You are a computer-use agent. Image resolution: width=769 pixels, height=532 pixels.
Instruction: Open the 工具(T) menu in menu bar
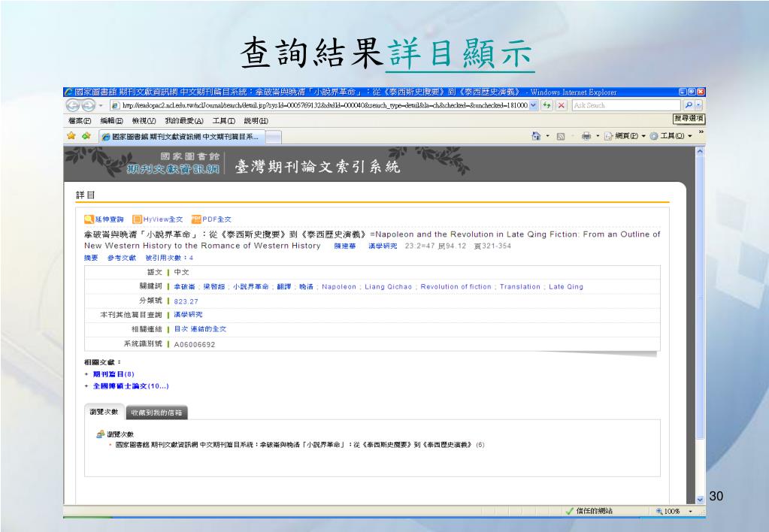click(x=224, y=121)
